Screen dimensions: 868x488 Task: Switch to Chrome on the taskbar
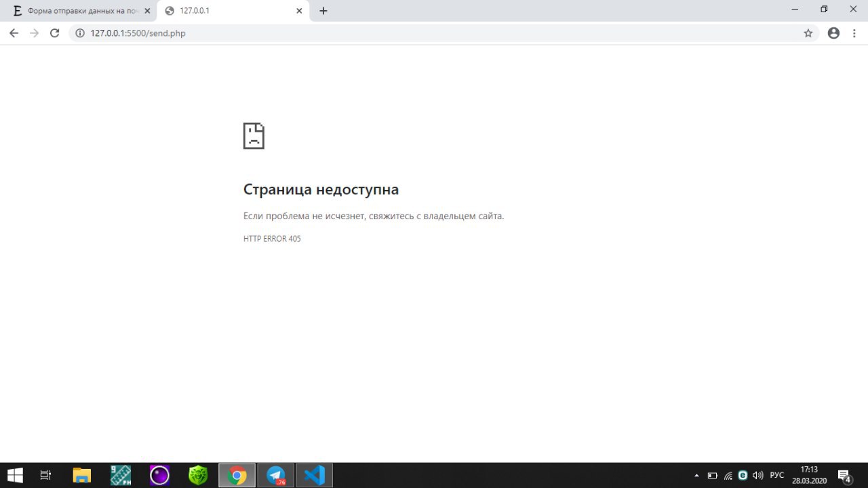tap(237, 475)
